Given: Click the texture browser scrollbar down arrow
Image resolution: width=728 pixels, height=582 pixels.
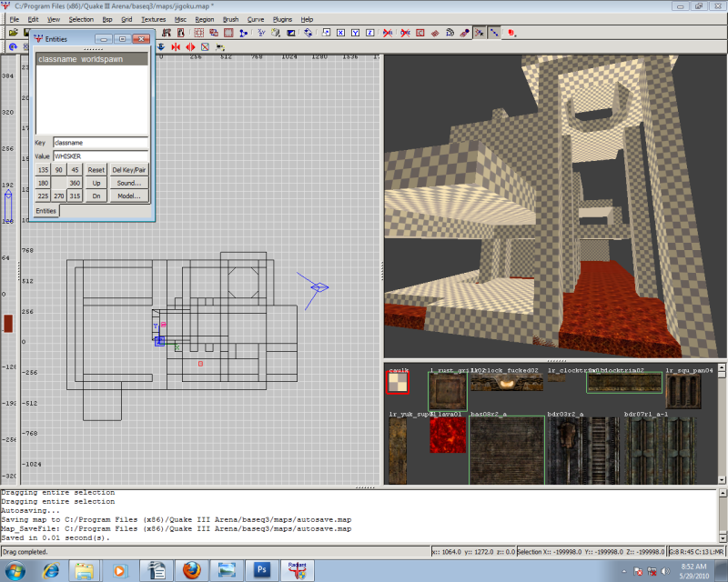Looking at the screenshot, I should click(x=722, y=480).
